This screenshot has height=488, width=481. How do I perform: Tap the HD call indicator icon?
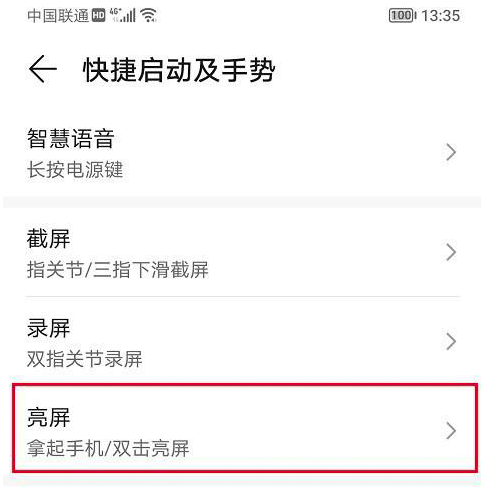[98, 15]
